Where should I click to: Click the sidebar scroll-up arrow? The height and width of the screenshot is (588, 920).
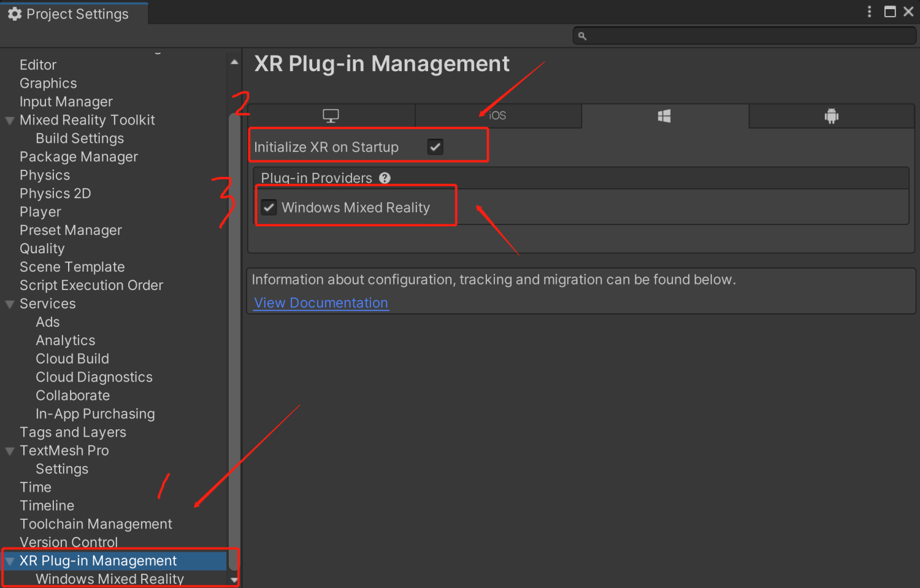pos(234,62)
